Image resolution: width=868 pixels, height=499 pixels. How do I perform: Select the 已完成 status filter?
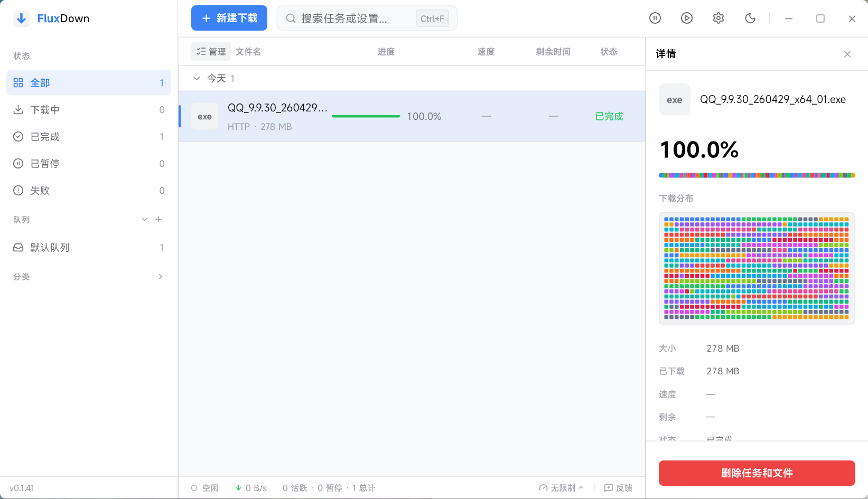tap(89, 137)
